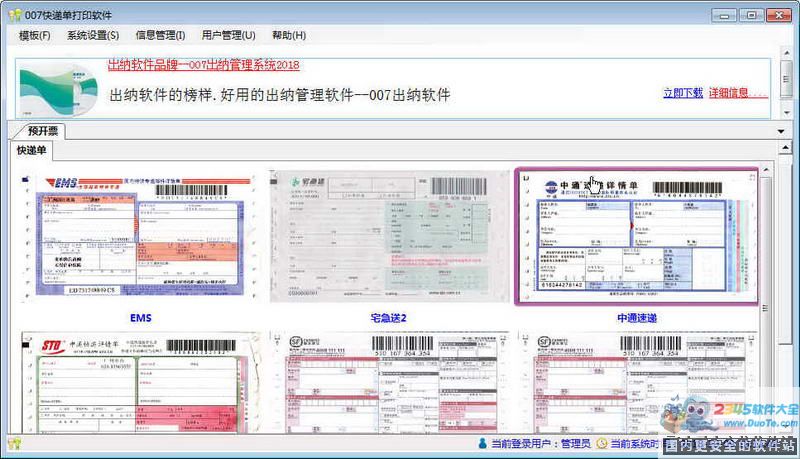Click the ad banner scroll up arrow

click(786, 53)
